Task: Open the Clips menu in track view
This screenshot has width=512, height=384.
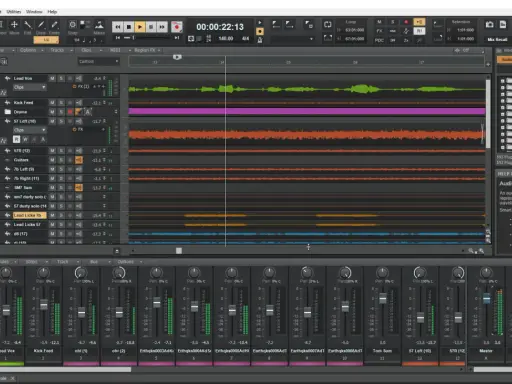Action: click(x=87, y=50)
